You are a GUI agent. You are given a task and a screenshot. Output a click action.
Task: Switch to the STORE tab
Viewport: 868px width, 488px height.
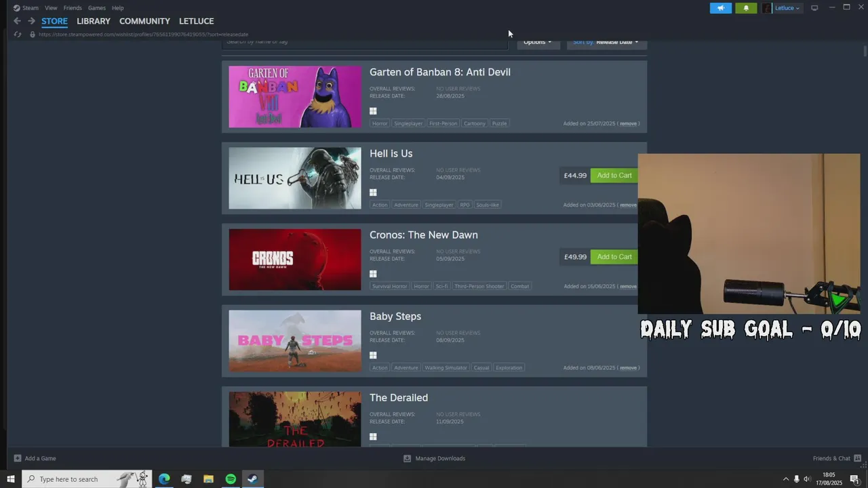pos(54,21)
